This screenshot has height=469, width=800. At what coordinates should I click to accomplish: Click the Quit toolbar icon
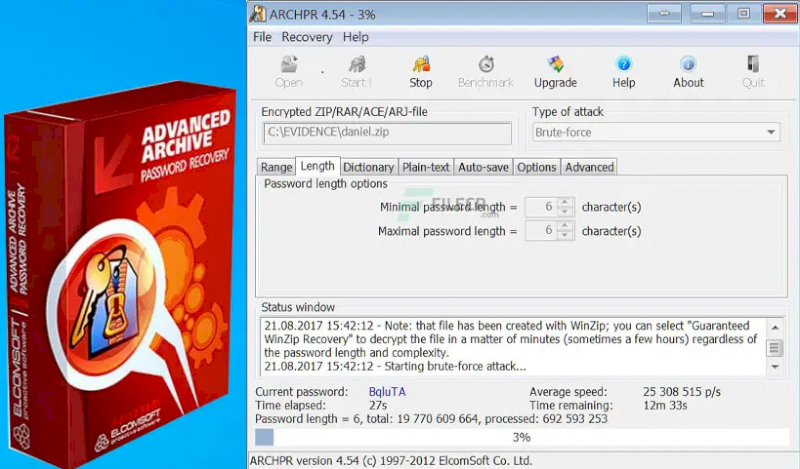[753, 72]
